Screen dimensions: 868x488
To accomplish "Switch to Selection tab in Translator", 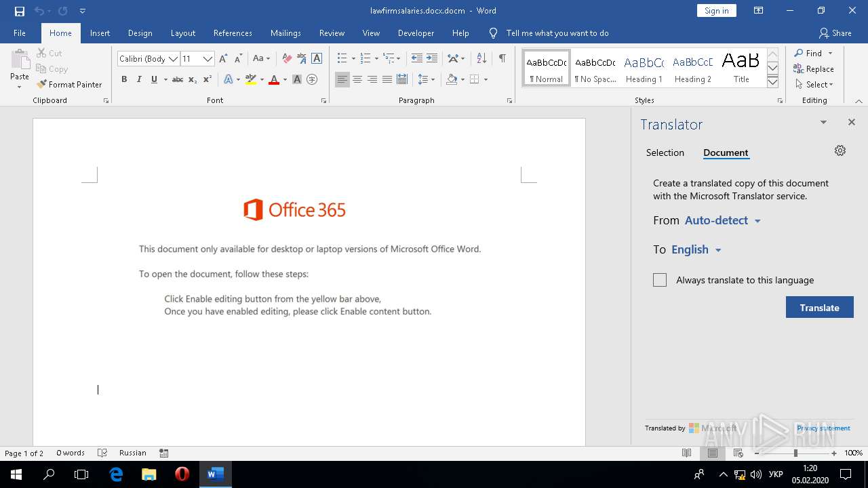I will (665, 152).
